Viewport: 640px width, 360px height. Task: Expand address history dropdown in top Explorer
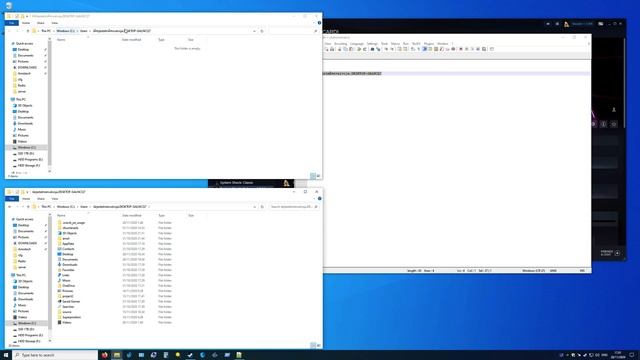click(254, 31)
